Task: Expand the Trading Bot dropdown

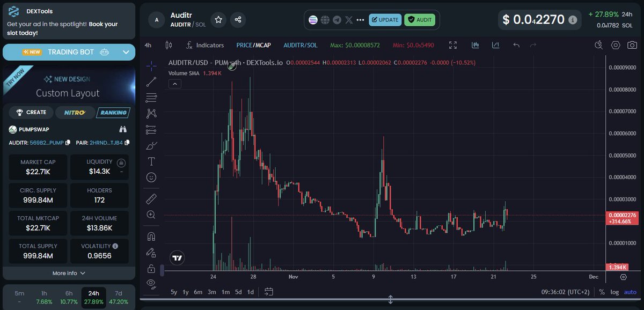Action: pyautogui.click(x=125, y=52)
